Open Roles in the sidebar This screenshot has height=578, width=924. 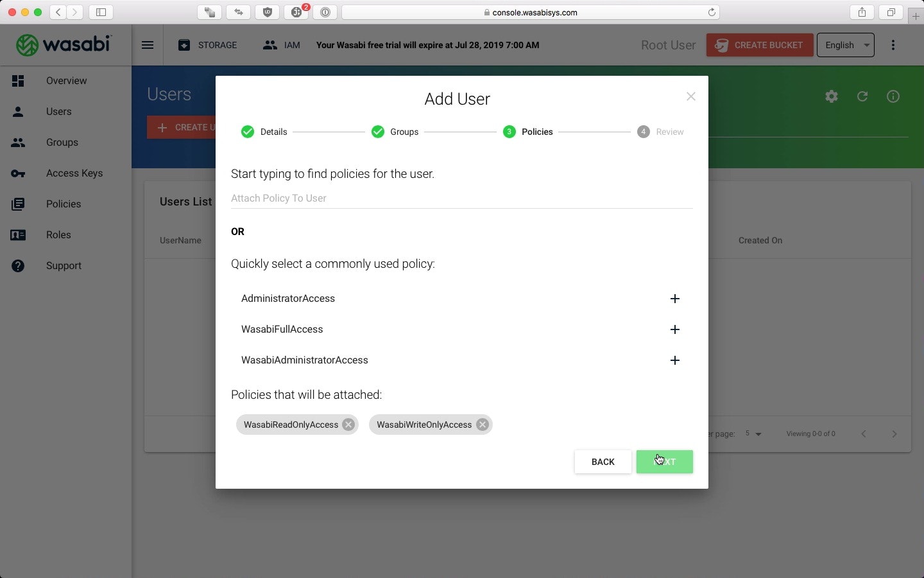[65, 235]
